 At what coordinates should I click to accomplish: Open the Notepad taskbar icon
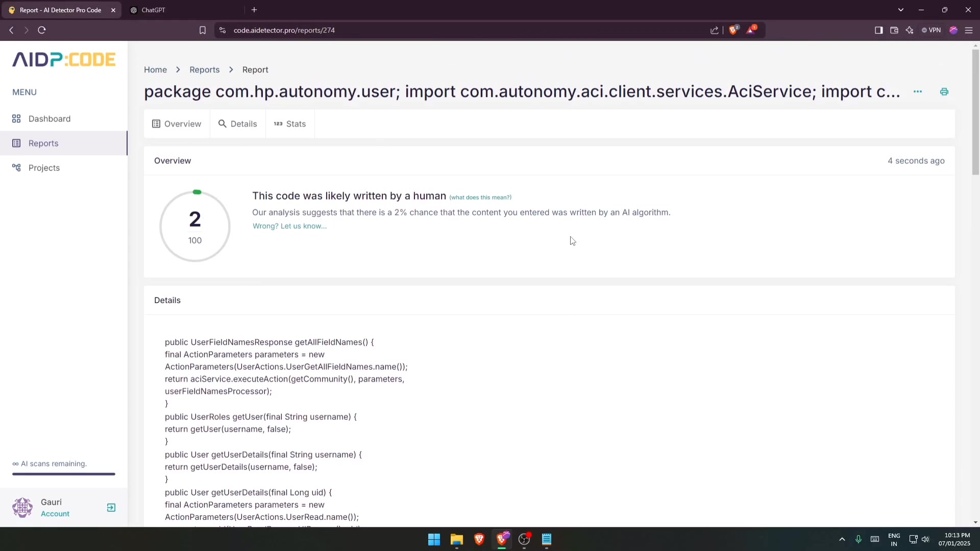[547, 540]
